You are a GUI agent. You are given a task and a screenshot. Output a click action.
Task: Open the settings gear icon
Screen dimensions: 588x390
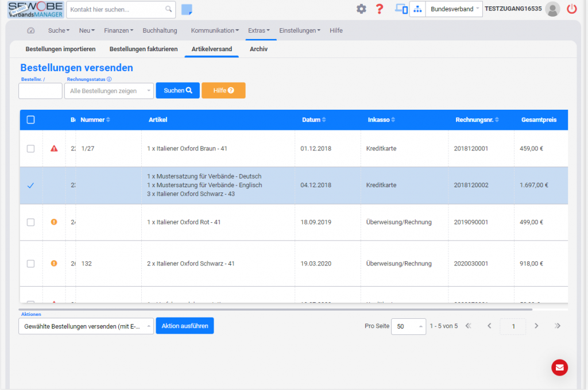(361, 9)
